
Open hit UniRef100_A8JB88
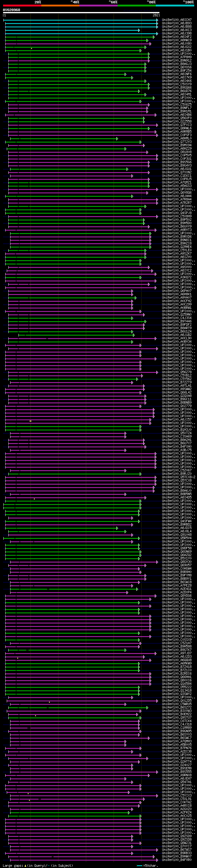pos(177,26)
